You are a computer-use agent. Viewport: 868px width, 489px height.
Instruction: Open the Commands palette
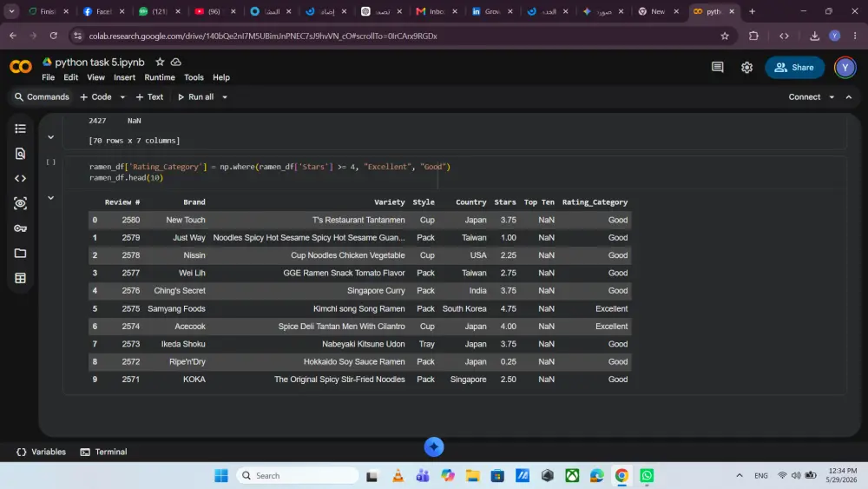tap(42, 97)
